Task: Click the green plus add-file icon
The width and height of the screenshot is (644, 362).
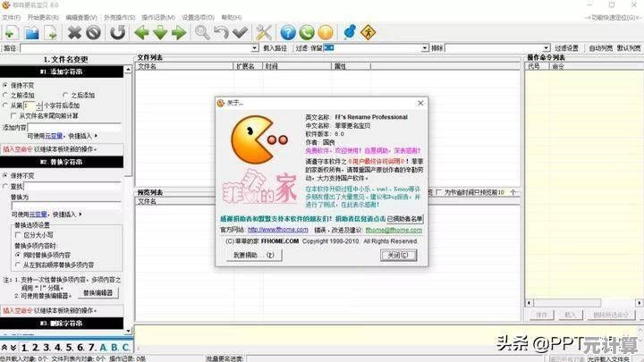Action: [10, 32]
